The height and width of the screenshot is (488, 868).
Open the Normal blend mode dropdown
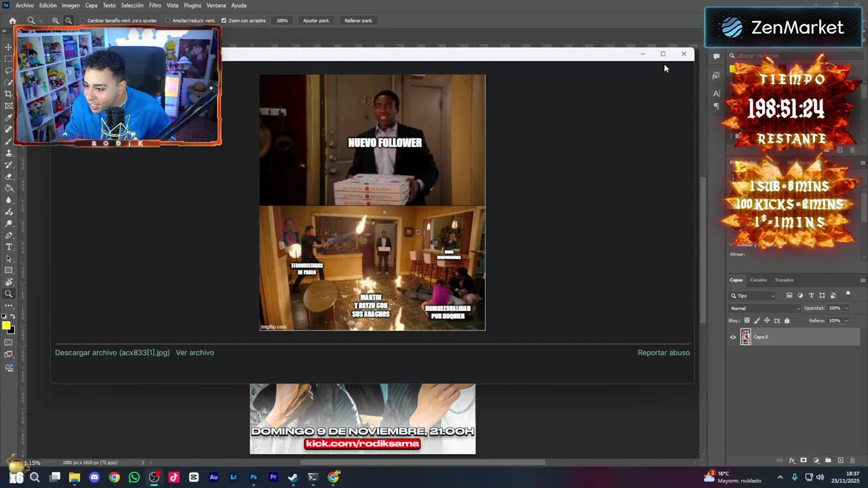coord(765,308)
